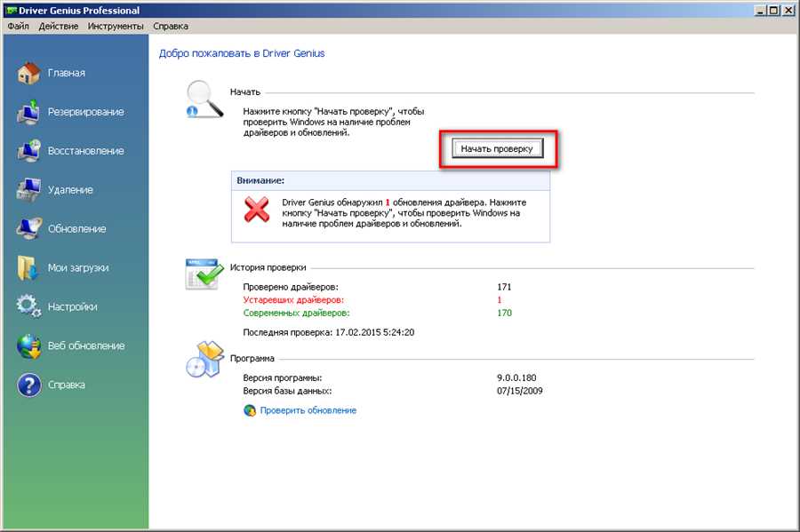Image resolution: width=800 pixels, height=532 pixels.
Task: Follow the Проверить обновление link
Action: tap(308, 410)
